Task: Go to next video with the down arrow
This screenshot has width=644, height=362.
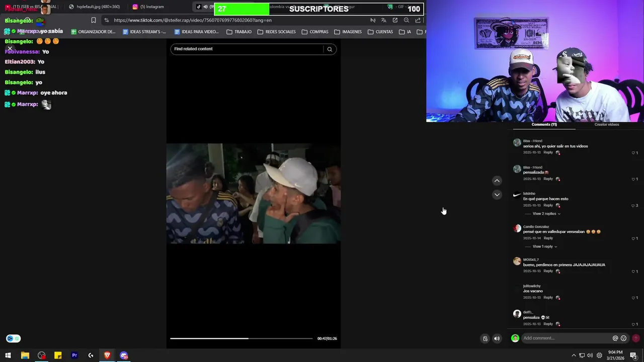Action: 497,195
